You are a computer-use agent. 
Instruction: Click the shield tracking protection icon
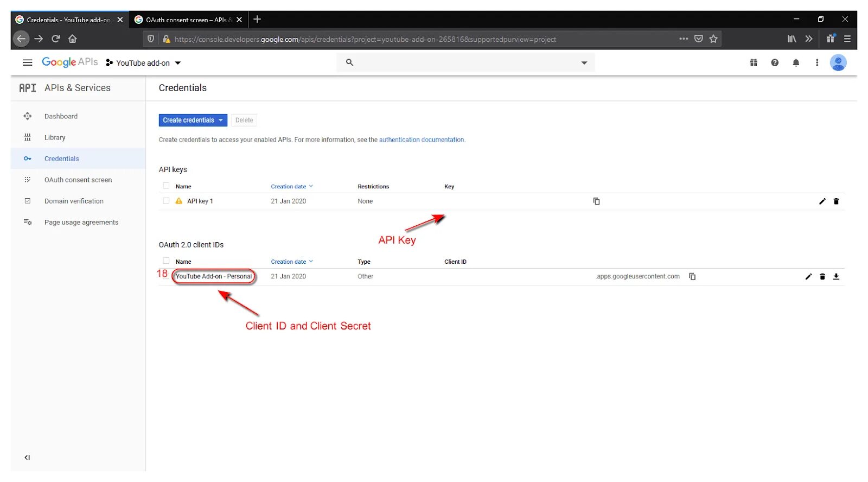tap(151, 39)
